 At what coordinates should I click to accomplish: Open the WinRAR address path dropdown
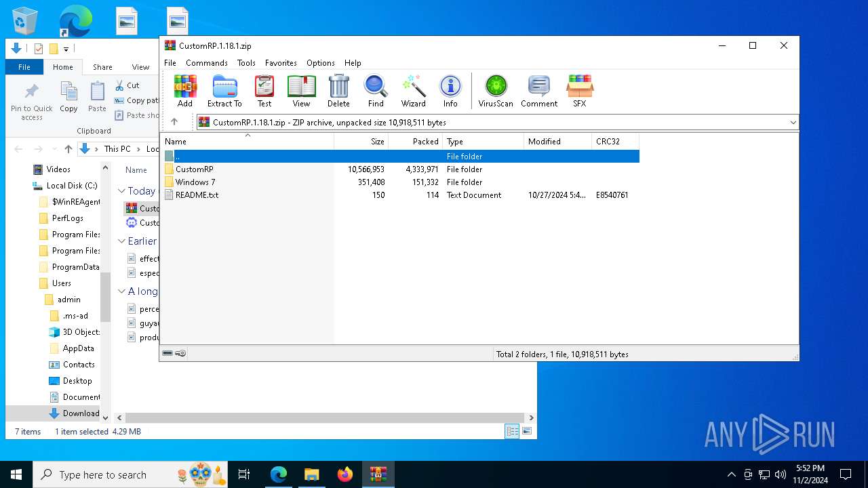click(x=793, y=123)
